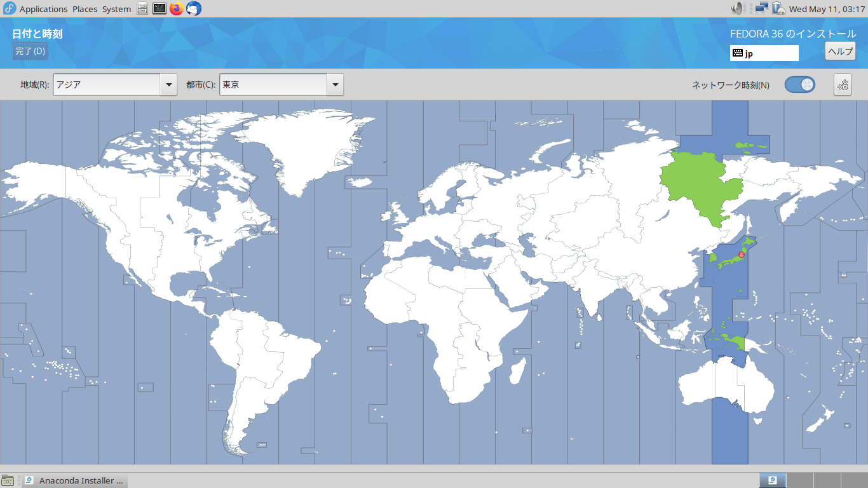Screen dimensions: 868x488
Task: Click the red Tokyo location marker on map
Action: pyautogui.click(x=741, y=255)
